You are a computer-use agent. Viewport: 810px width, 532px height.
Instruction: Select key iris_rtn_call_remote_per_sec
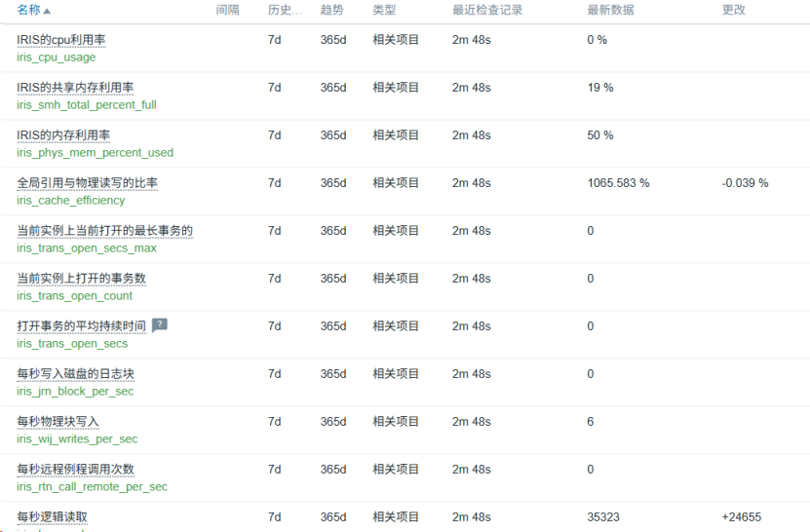tap(92, 486)
